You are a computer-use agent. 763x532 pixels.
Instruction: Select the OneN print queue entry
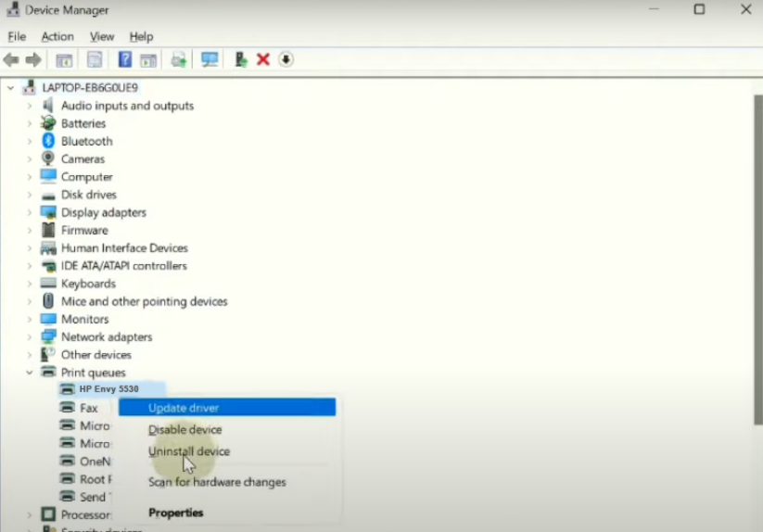[x=95, y=461]
